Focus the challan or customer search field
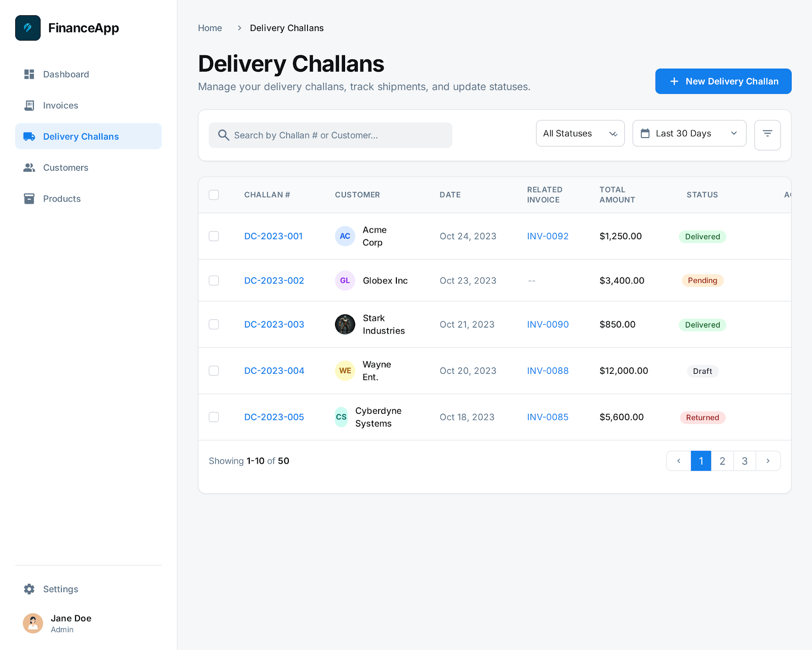Viewport: 812px width, 650px height. tap(330, 135)
